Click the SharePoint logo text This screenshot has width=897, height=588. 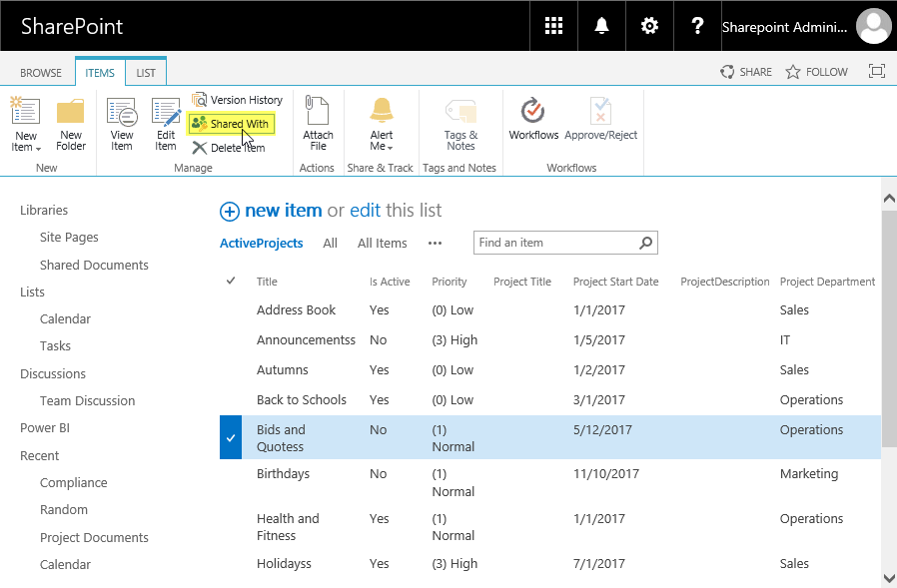coord(72,26)
